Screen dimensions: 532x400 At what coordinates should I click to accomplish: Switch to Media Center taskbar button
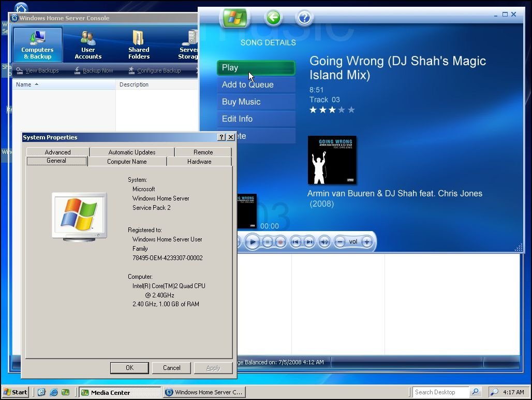click(x=120, y=393)
